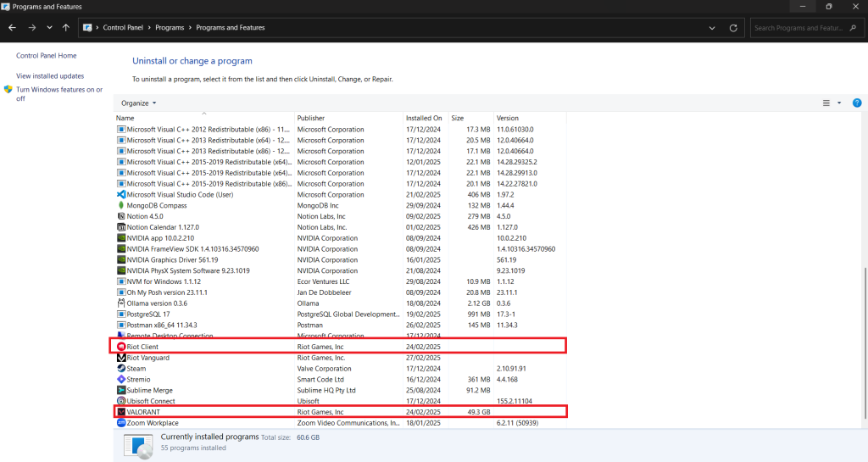Change view using the view icon
Screen dimensions: 868x462
pyautogui.click(x=826, y=103)
